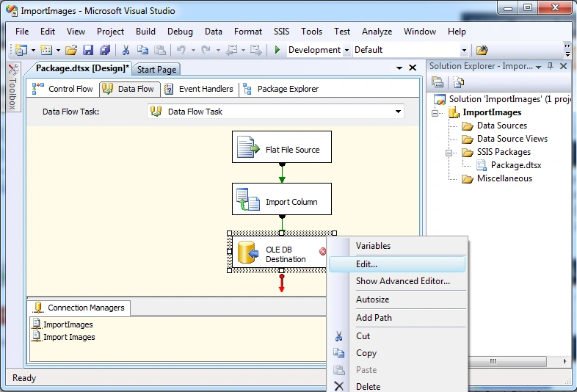Click the Open File folder icon
Screen dimensions: 577x392
71,50
